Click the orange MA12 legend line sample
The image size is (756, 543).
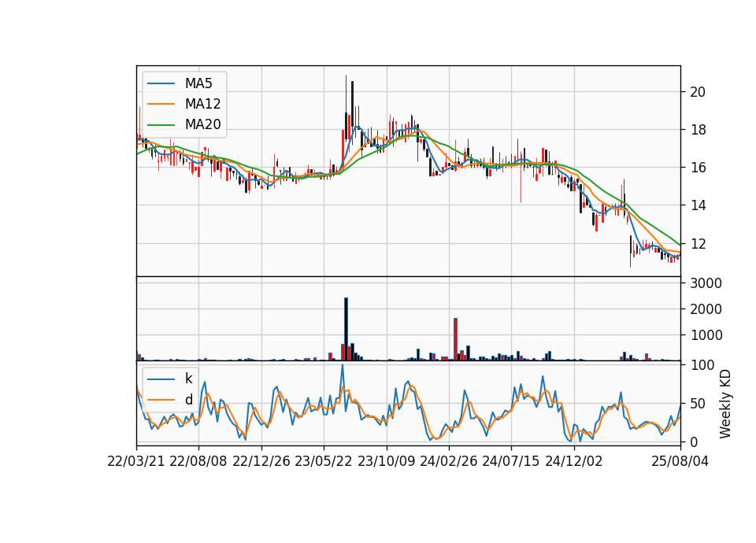(161, 104)
